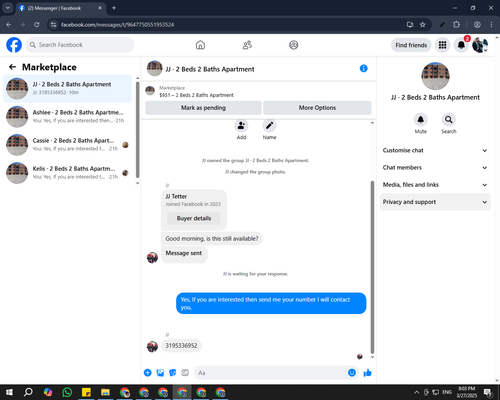Rename the group with the Name pencil icon

269,126
